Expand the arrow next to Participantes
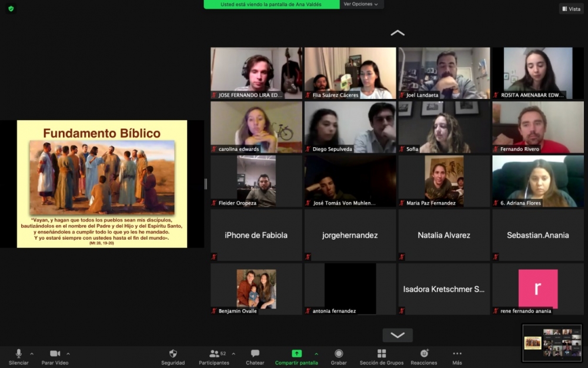588x368 pixels. pos(233,354)
